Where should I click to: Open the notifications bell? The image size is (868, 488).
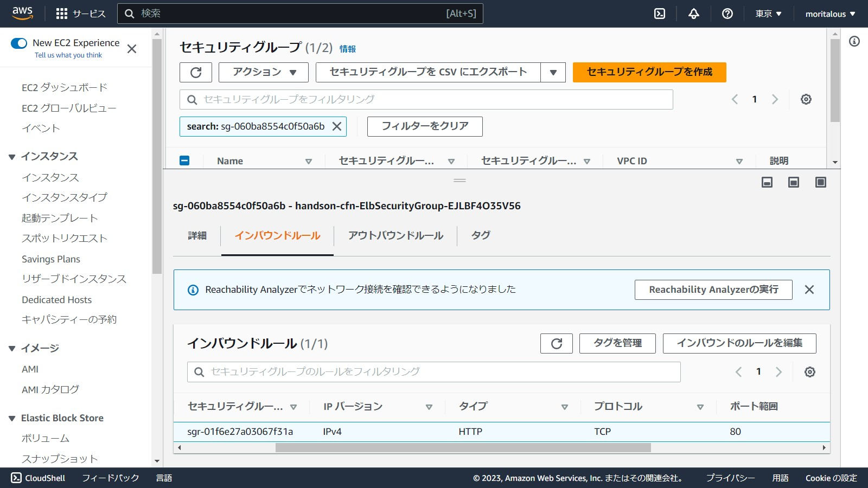click(x=694, y=14)
